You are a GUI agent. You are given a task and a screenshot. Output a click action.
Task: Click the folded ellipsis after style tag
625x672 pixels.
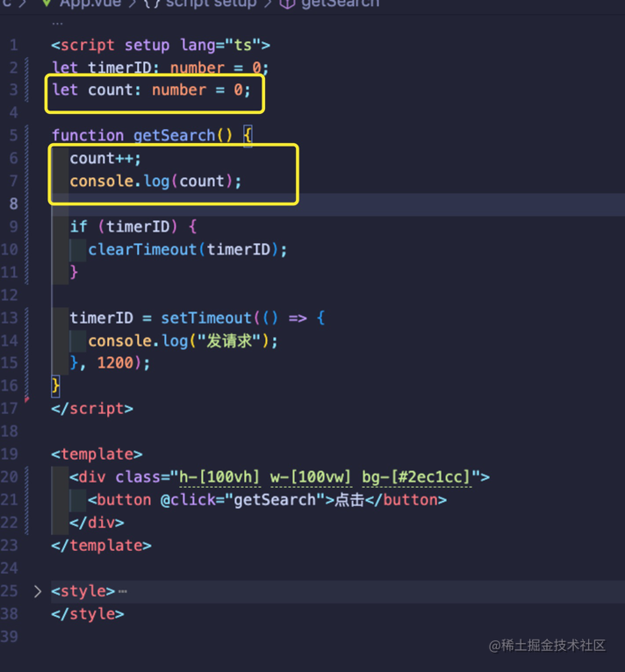[123, 592]
